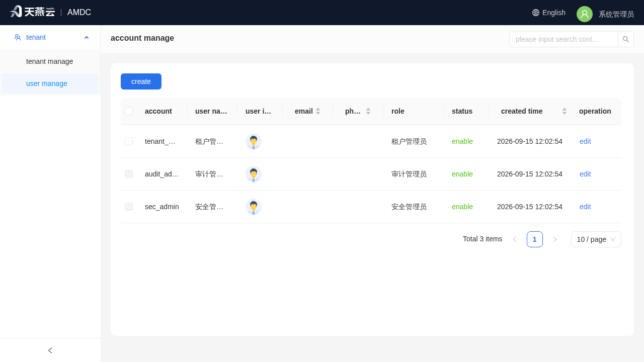Click the avatar image in tenant_ row

click(x=254, y=141)
